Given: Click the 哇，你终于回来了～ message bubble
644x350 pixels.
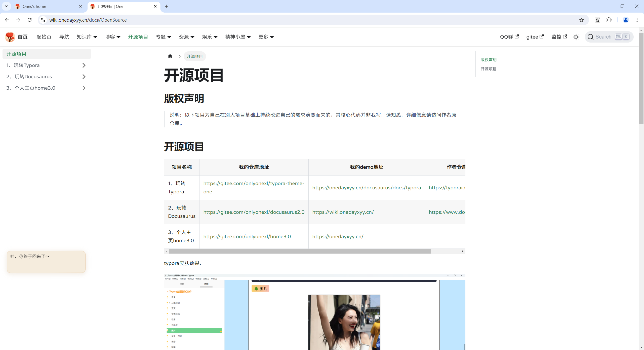Looking at the screenshot, I should [46, 262].
